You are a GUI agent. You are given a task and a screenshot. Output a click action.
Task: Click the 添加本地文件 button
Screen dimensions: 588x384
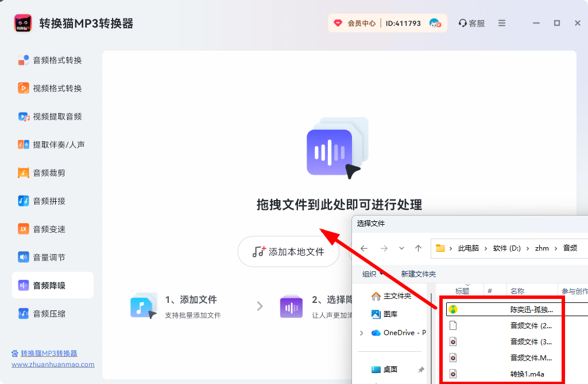(288, 252)
